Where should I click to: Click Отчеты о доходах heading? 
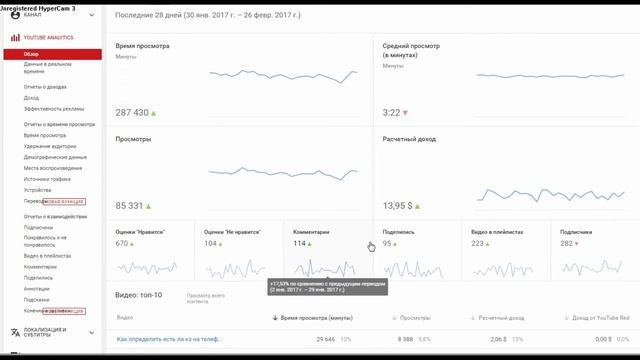click(45, 87)
